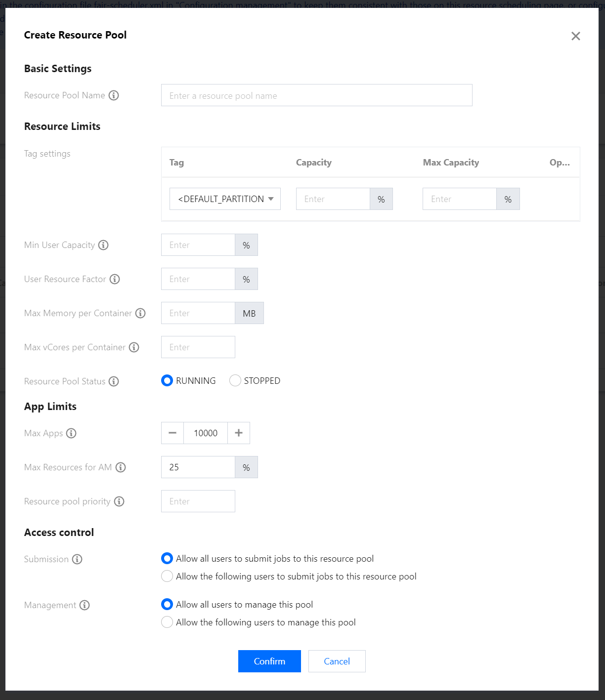This screenshot has width=605, height=700.
Task: Click the Resource Pool Name input field
Action: pyautogui.click(x=316, y=95)
